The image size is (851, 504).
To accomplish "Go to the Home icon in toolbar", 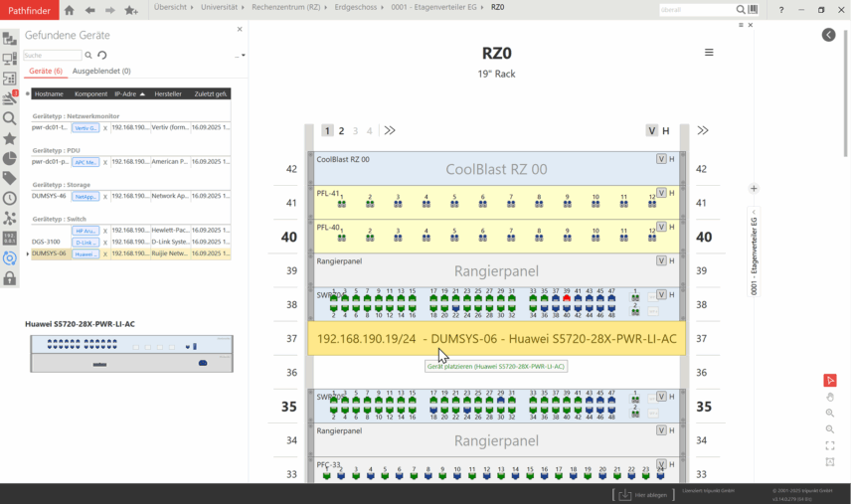I will click(x=70, y=10).
